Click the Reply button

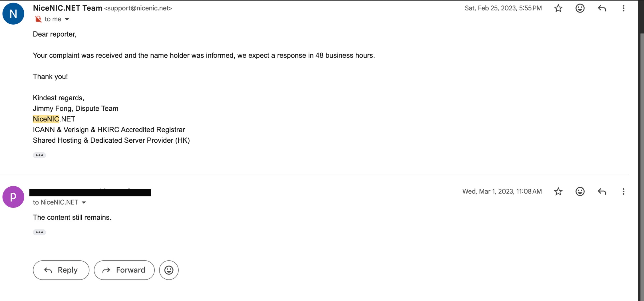tap(61, 270)
